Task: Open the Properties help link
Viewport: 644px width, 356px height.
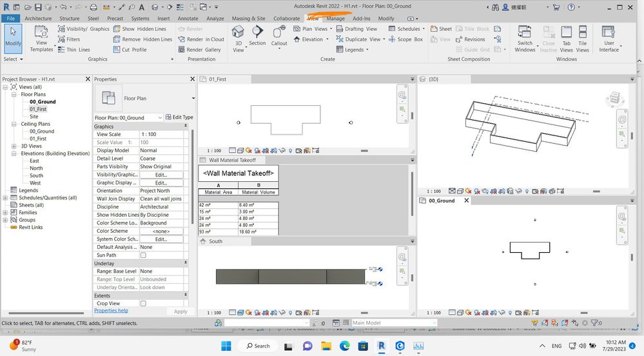Action: point(111,311)
